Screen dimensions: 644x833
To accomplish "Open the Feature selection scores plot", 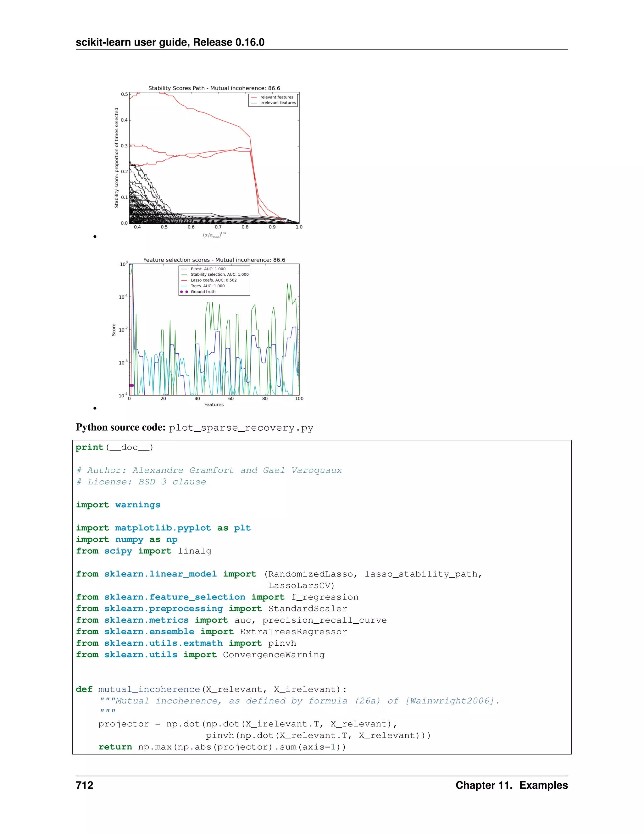I will 208,333.
